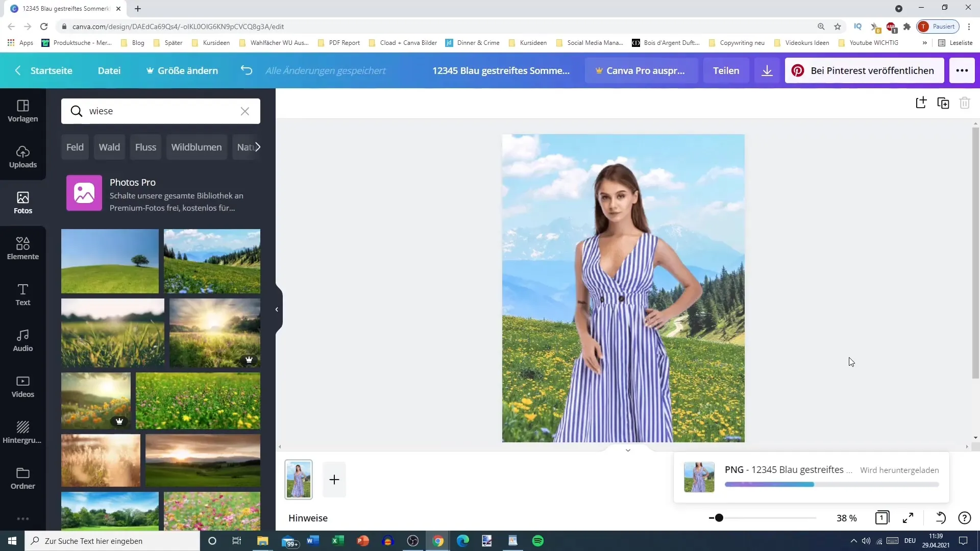Open the Videos sidebar panel
This screenshot has width=980, height=551.
pyautogui.click(x=23, y=386)
